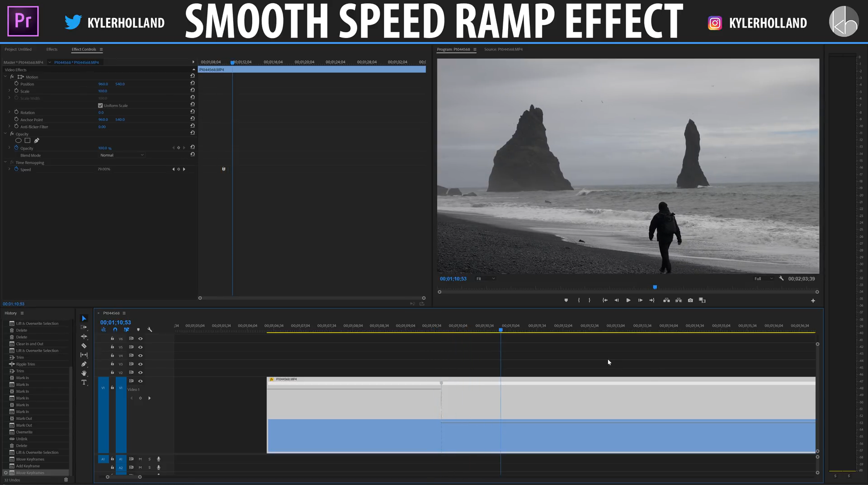Click the Export Frame camera icon
Screen dimensions: 868x485
(x=690, y=300)
